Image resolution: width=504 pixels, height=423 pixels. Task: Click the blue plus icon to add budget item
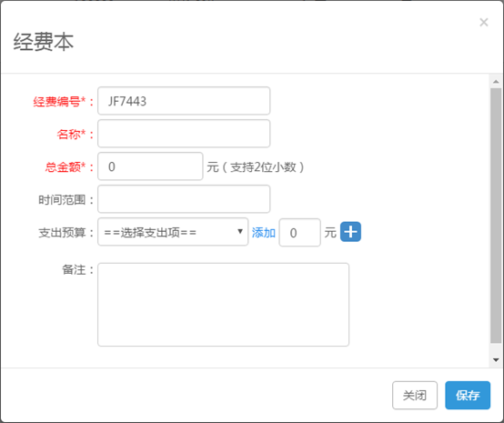(350, 232)
